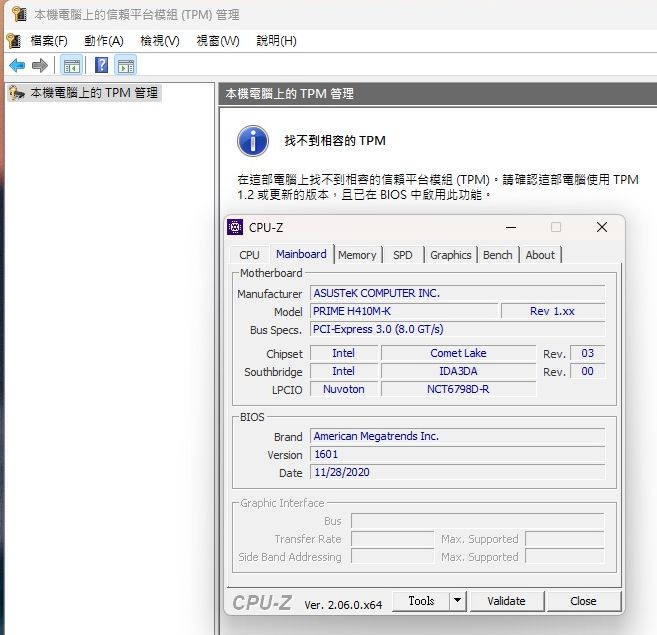Click the BIOS version value 1601
657x635 pixels.
click(458, 454)
